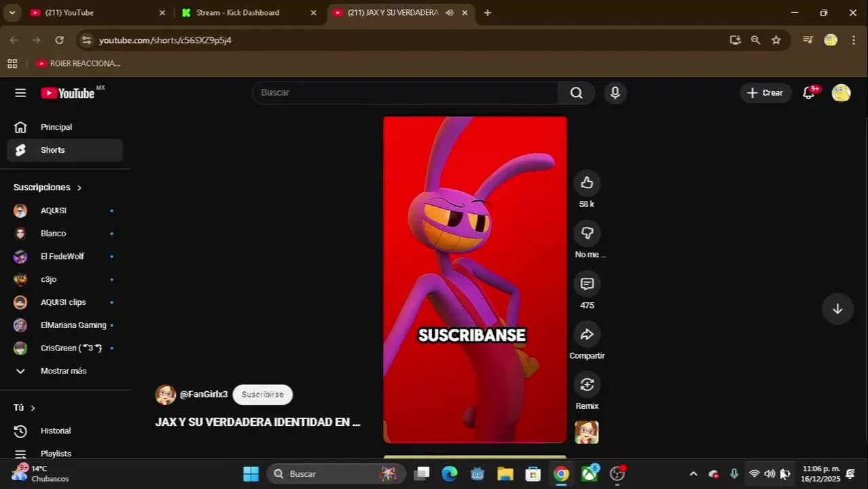The height and width of the screenshot is (489, 868).
Task: Open Microsoft Store from the taskbar
Action: point(533,474)
